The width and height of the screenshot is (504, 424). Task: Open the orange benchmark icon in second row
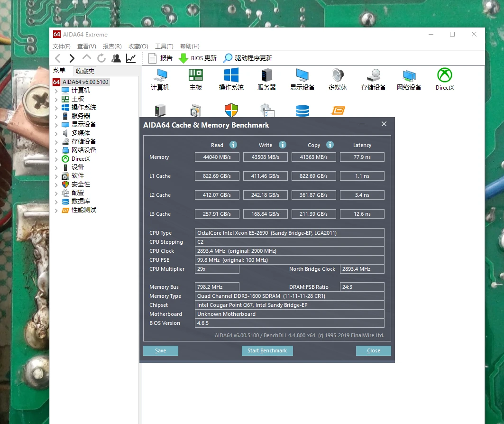coord(338,111)
